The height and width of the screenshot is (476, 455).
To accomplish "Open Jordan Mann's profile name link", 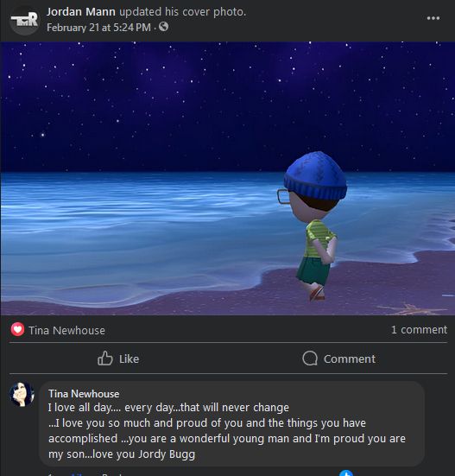I will [81, 12].
